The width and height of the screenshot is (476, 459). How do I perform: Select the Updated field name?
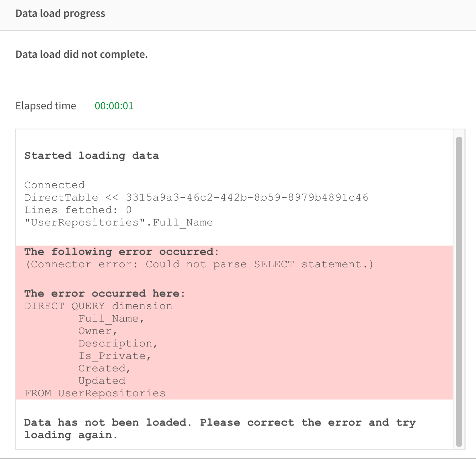click(102, 381)
